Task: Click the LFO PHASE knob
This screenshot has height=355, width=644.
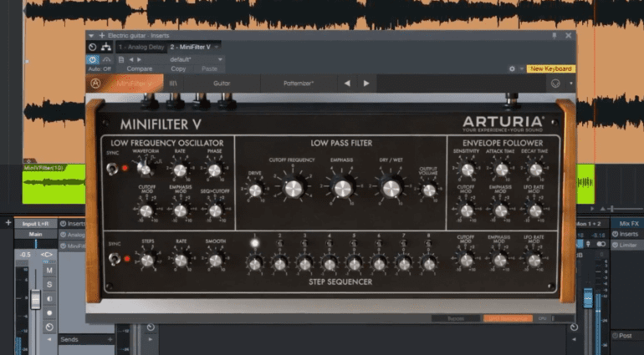Action: click(x=214, y=170)
